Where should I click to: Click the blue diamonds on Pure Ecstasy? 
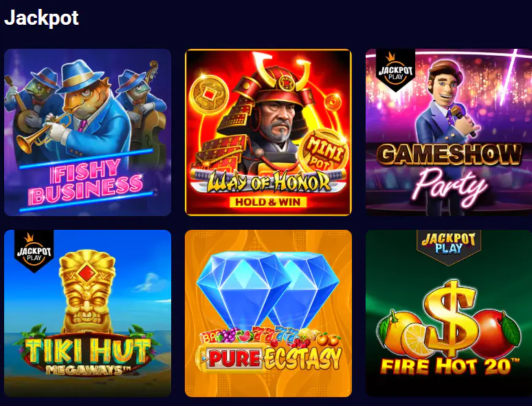point(267,290)
